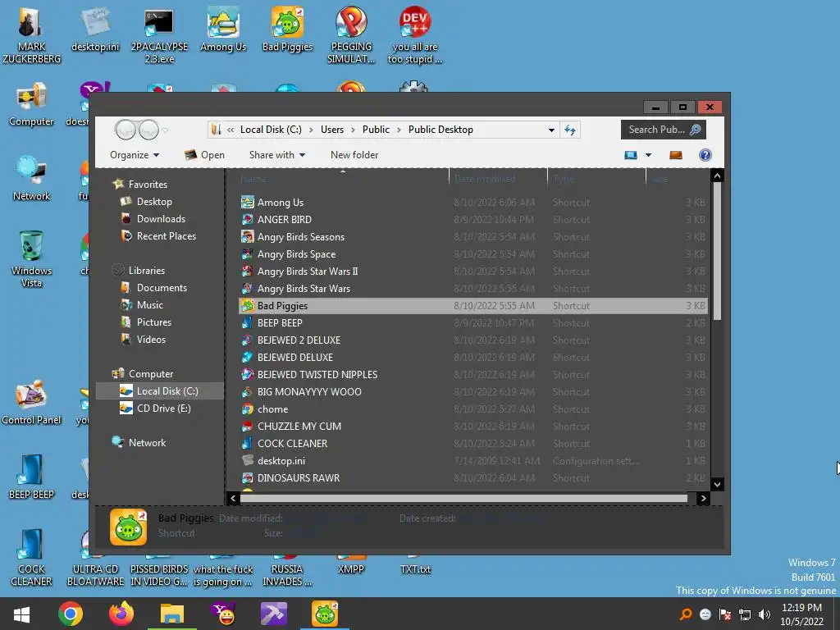Select the COCK CLEANER desktop icon
The width and height of the screenshot is (840, 630).
(x=31, y=557)
